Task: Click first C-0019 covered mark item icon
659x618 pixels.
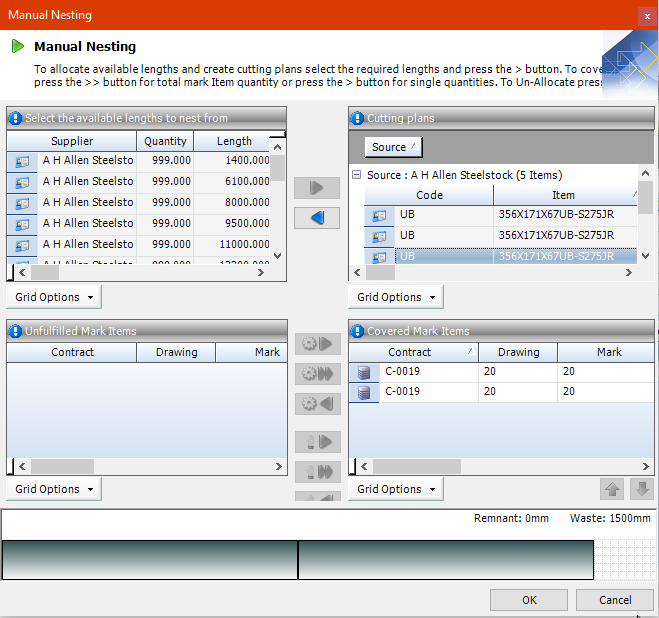Action: [364, 372]
